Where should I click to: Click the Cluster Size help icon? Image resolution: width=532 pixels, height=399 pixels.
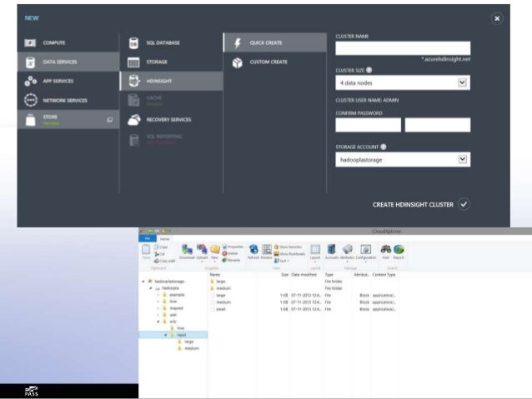click(x=369, y=70)
